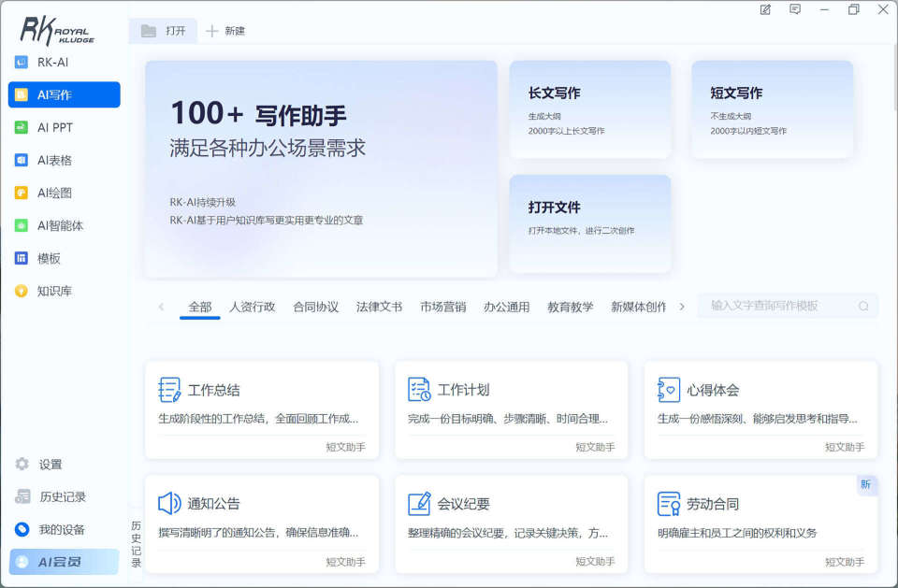Click the AI会员 membership button
This screenshot has height=588, width=898.
pos(64,562)
